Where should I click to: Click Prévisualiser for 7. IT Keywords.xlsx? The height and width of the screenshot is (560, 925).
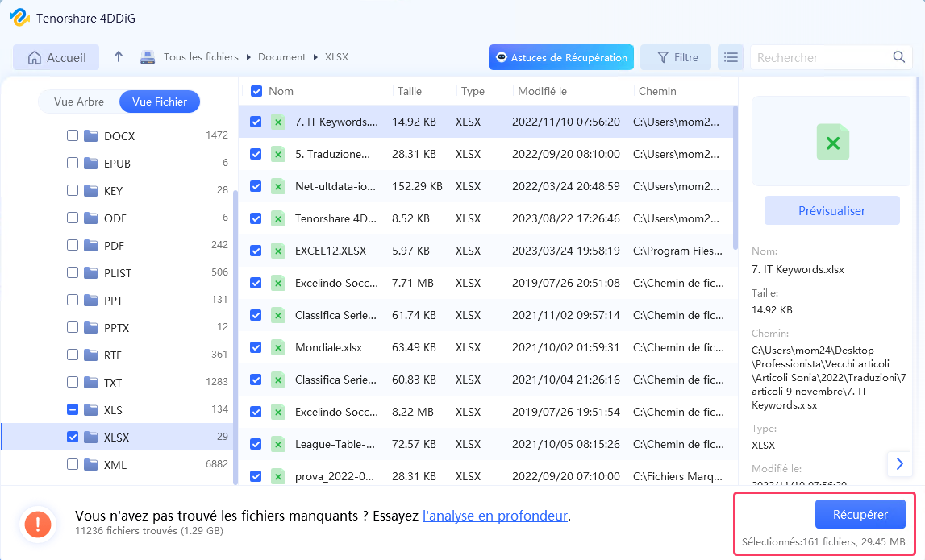click(x=831, y=209)
